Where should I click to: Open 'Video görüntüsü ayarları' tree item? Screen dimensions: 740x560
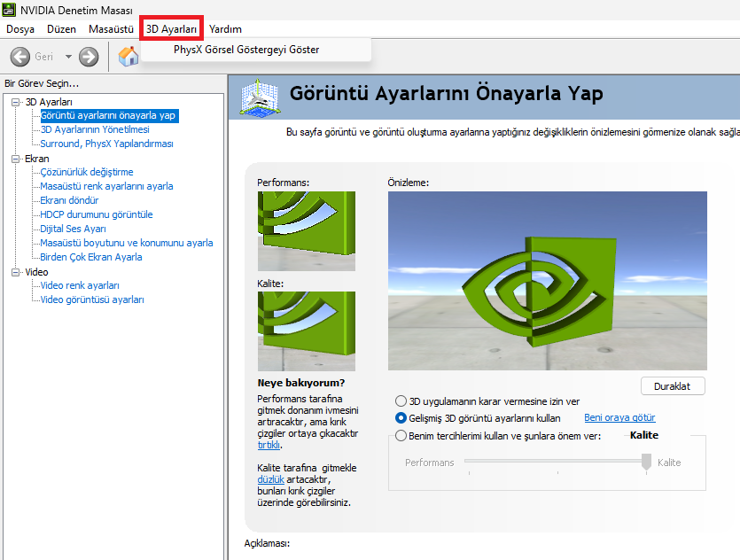pos(92,299)
